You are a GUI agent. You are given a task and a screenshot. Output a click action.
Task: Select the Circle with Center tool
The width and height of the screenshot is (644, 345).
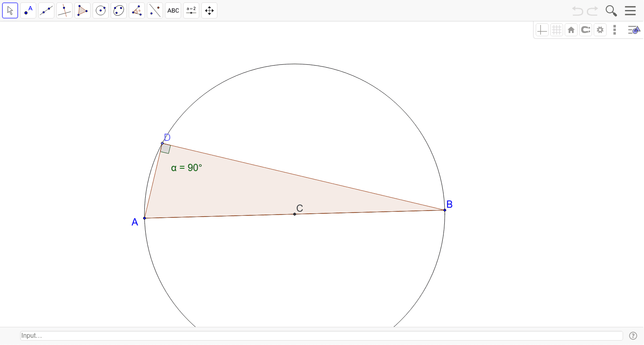tap(101, 10)
